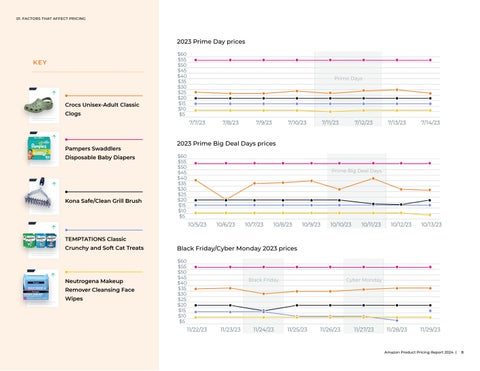Click the black legend line above Kona
Screen dimensions: 480x371
click(104, 192)
